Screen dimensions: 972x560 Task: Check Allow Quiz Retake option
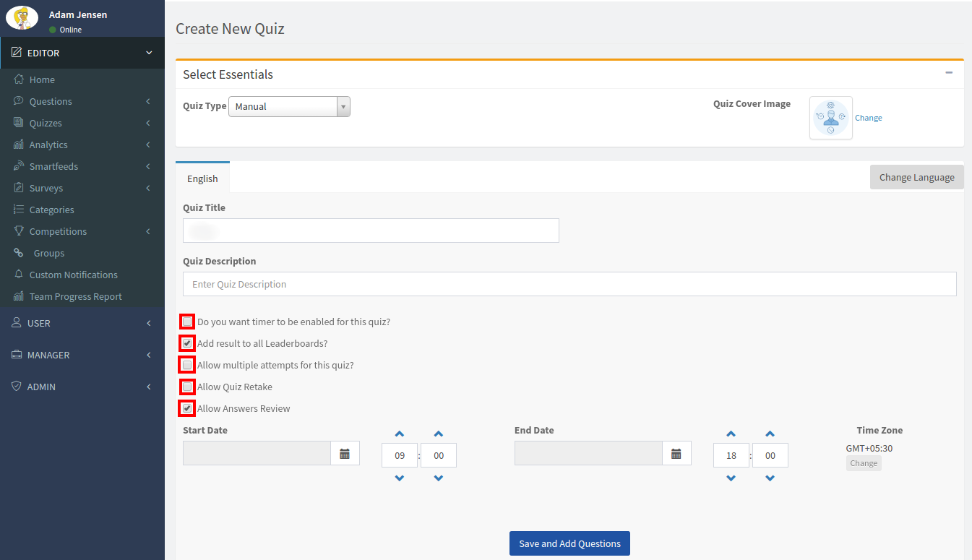point(187,387)
